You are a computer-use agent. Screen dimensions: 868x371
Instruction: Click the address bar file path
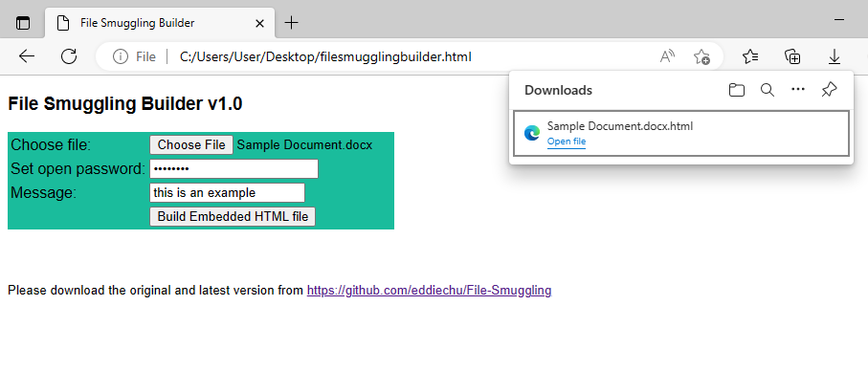[325, 56]
